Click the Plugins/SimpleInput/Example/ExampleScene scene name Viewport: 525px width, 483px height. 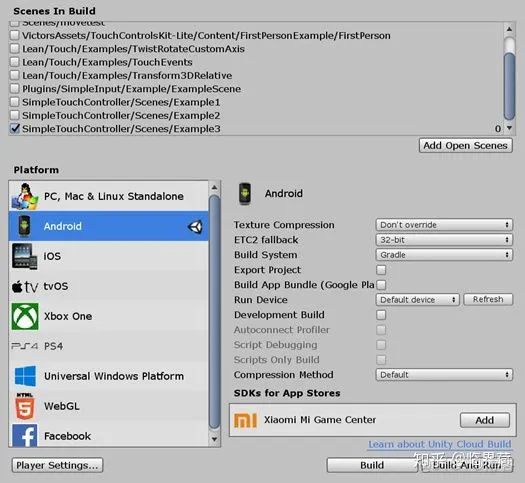click(132, 89)
